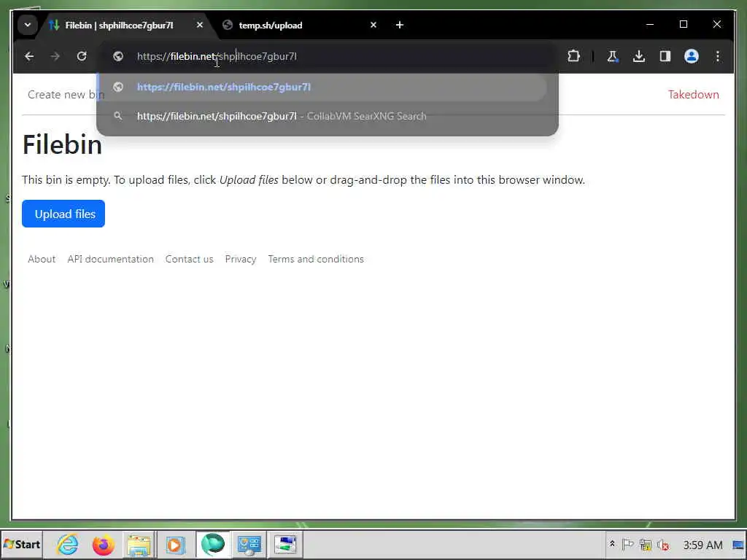Show hidden system tray icons

coord(612,544)
